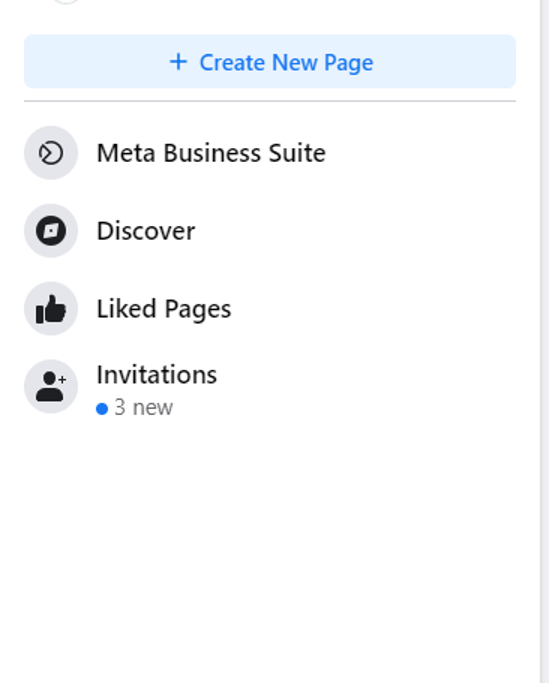Open the Discover text label
This screenshot has height=684, width=550.
[146, 231]
